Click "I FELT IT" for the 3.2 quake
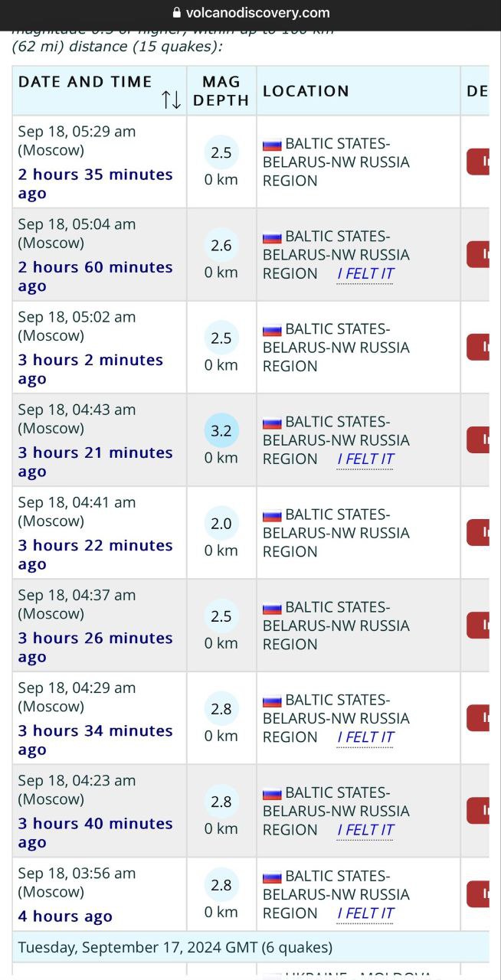This screenshot has height=980, width=501. pyautogui.click(x=365, y=459)
